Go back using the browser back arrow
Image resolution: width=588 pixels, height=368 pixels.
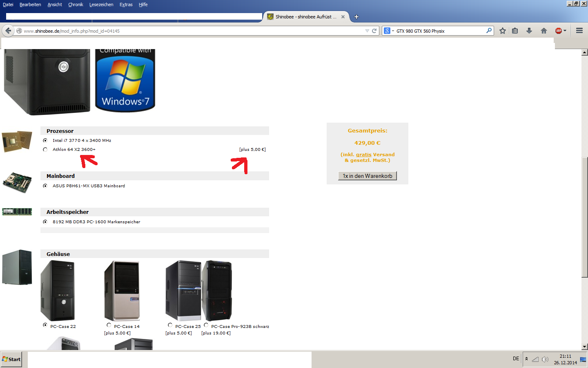coord(8,31)
